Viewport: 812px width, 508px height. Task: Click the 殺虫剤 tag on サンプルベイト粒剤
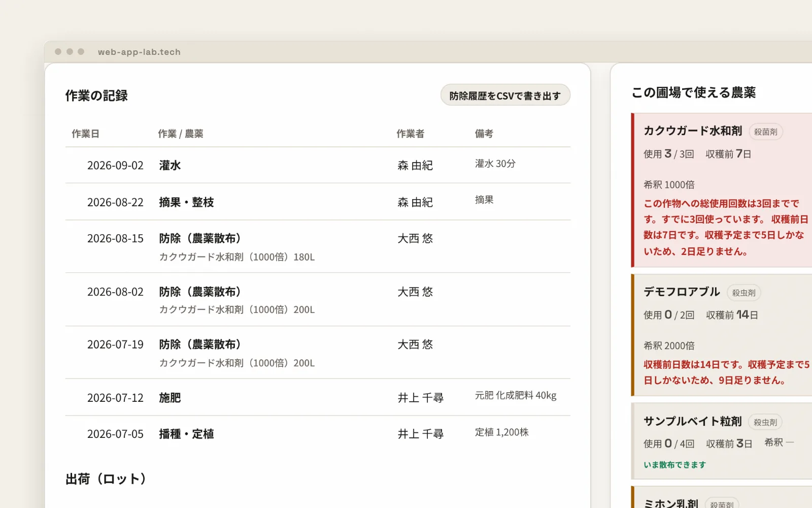[x=765, y=422]
